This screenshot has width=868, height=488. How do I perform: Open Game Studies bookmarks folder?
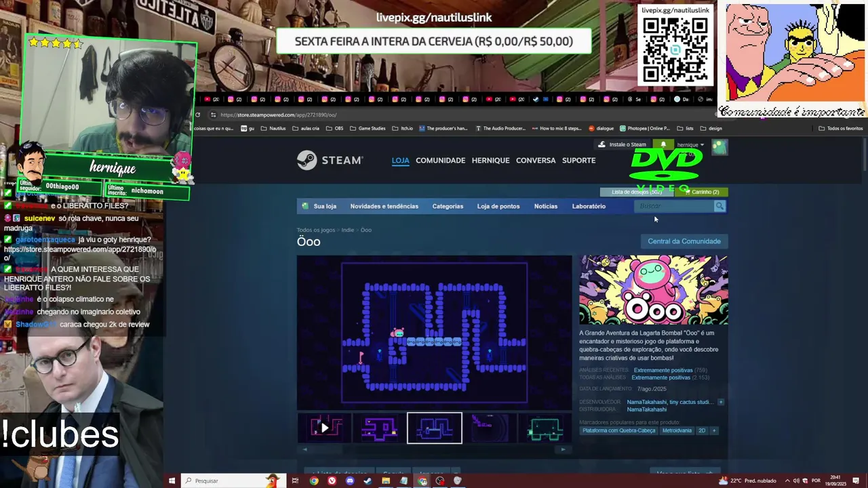point(367,128)
